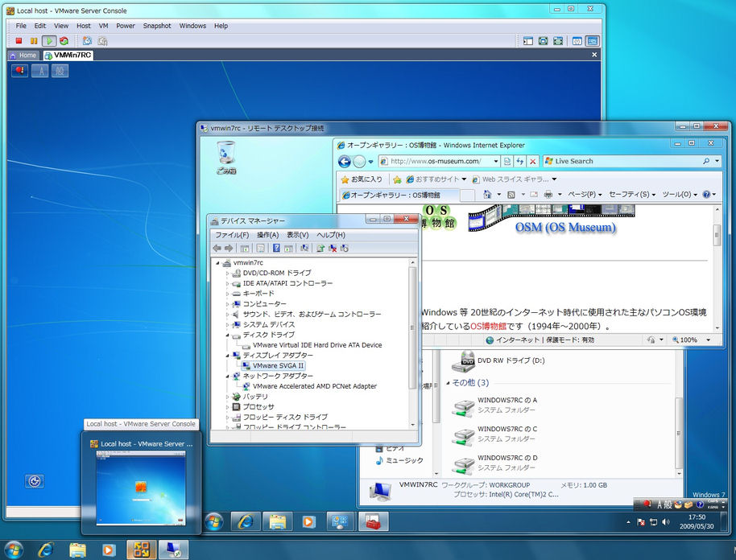Viewport: 736px width, 560px height.
Task: Stop page loading with the red X
Action: 533,162
